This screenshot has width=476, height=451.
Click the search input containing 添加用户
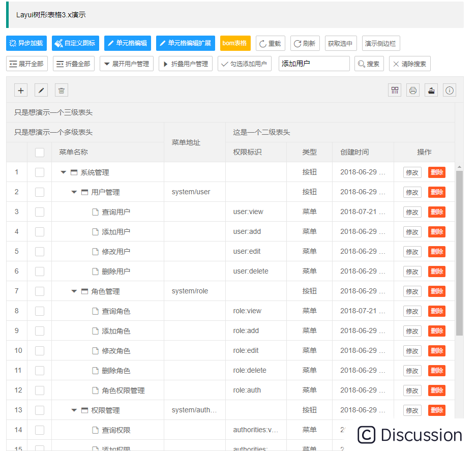(x=314, y=64)
